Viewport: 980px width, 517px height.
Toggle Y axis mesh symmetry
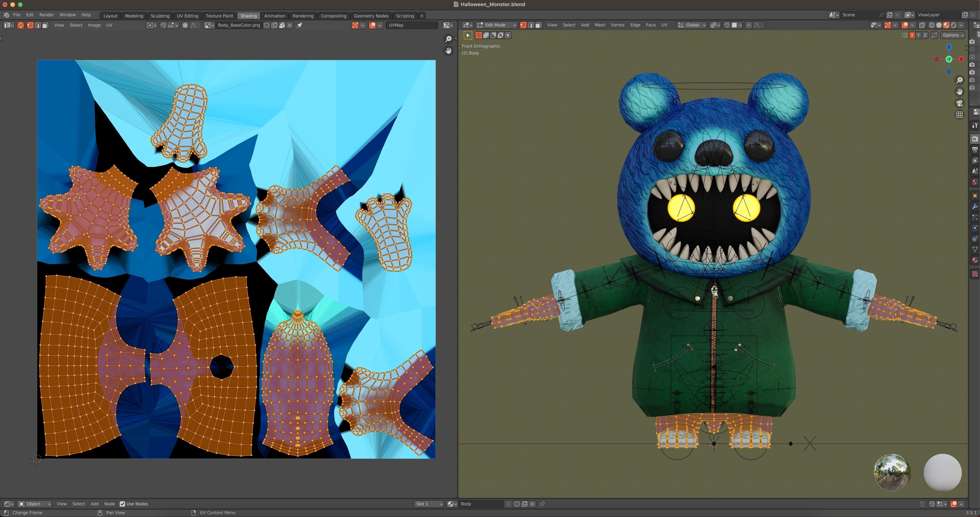(x=918, y=35)
